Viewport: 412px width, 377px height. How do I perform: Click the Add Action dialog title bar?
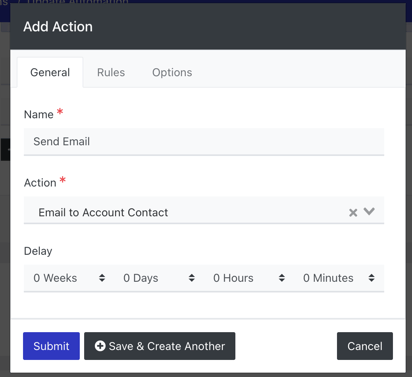[x=208, y=27]
